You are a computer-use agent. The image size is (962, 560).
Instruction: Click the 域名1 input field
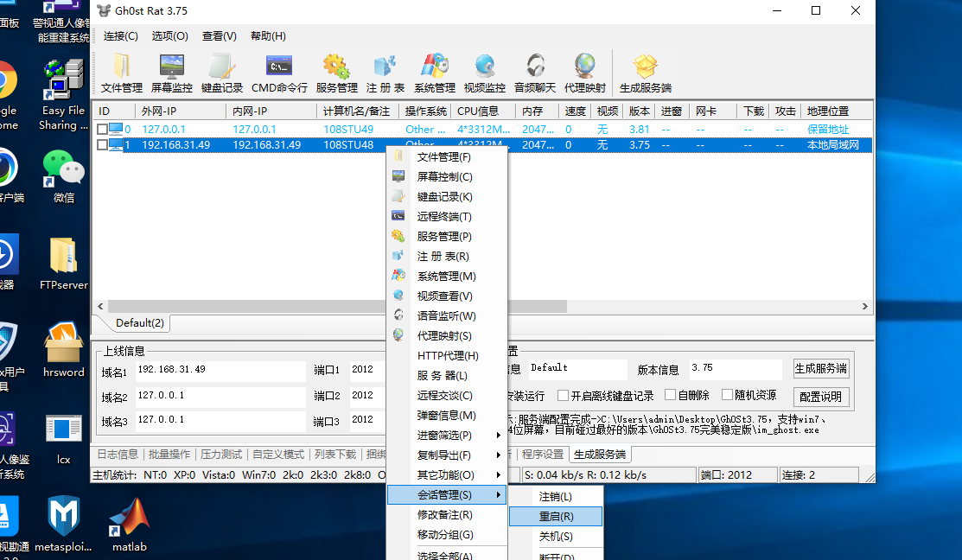(x=220, y=370)
